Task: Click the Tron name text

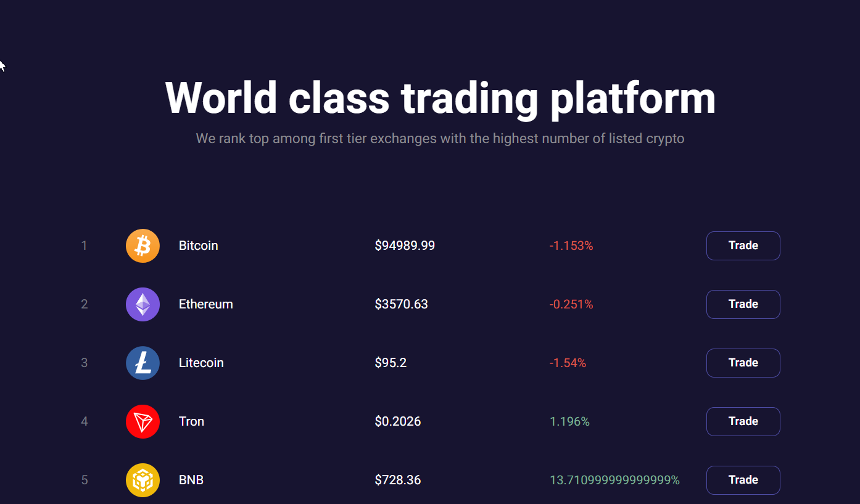Action: tap(191, 421)
